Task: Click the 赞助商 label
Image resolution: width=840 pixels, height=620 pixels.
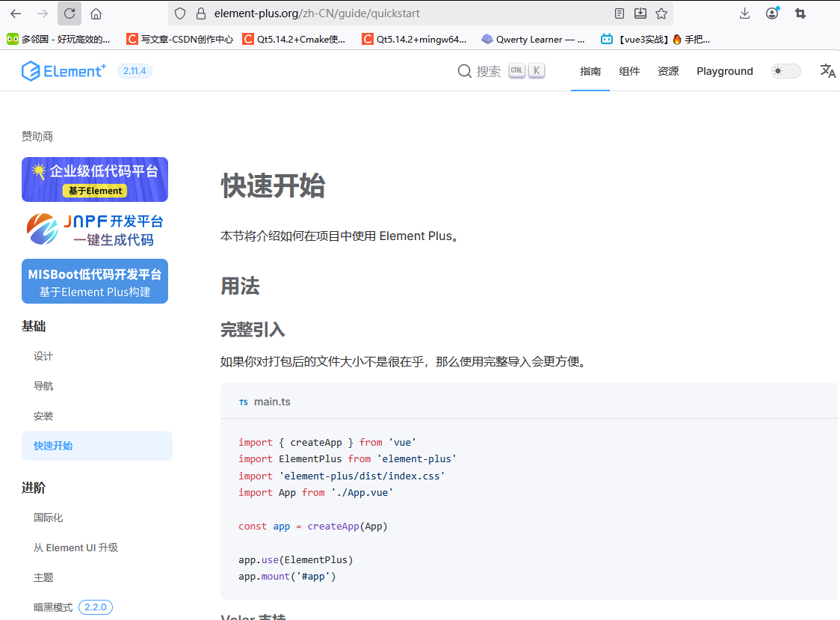Action: point(37,136)
